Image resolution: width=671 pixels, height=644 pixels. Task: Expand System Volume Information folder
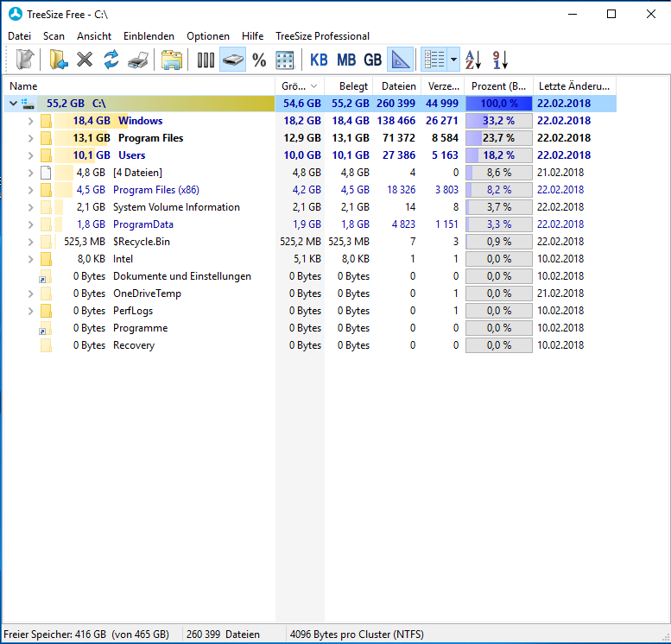30,207
